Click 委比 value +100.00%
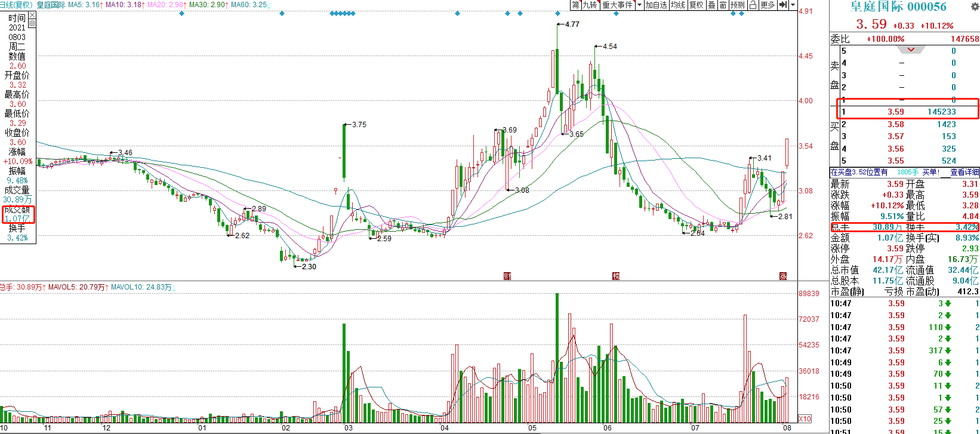Screen dimensions: 980x434 point(886,39)
